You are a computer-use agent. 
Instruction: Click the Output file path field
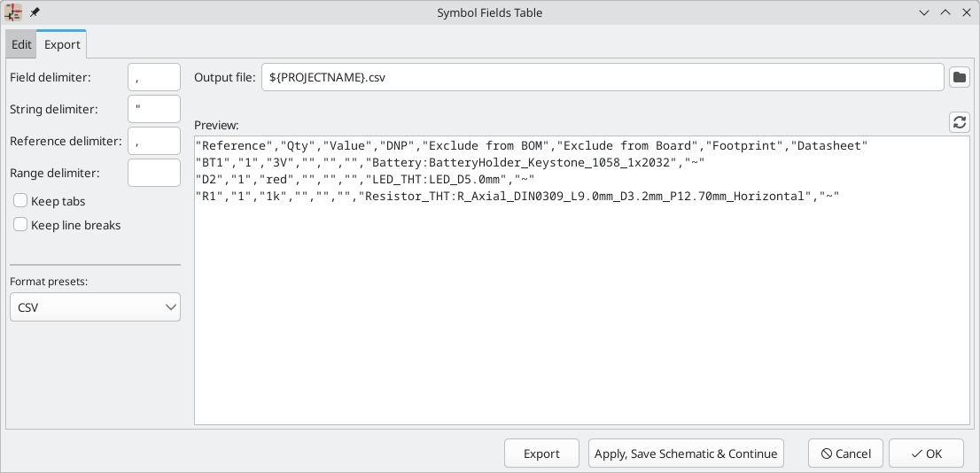click(x=603, y=77)
